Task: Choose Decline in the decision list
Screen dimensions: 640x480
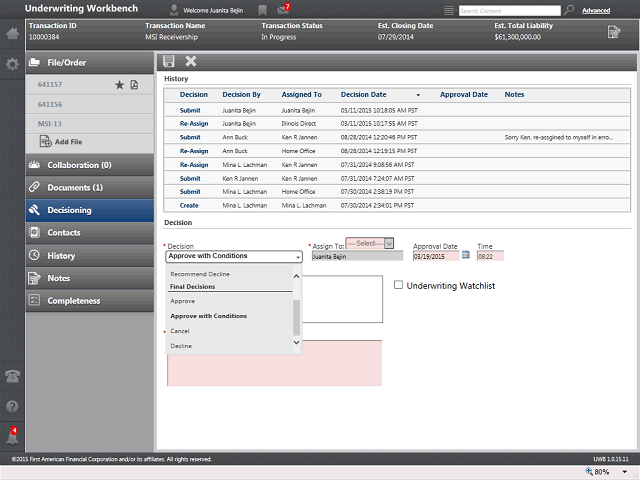Action: (x=181, y=346)
